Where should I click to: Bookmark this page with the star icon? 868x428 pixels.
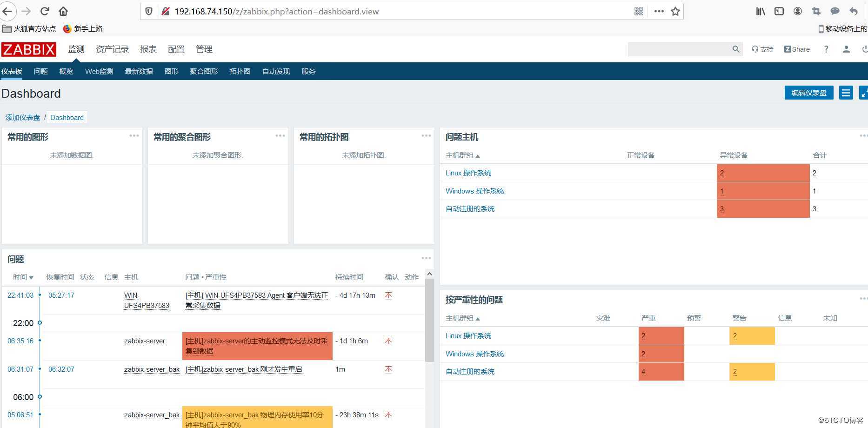coord(675,11)
